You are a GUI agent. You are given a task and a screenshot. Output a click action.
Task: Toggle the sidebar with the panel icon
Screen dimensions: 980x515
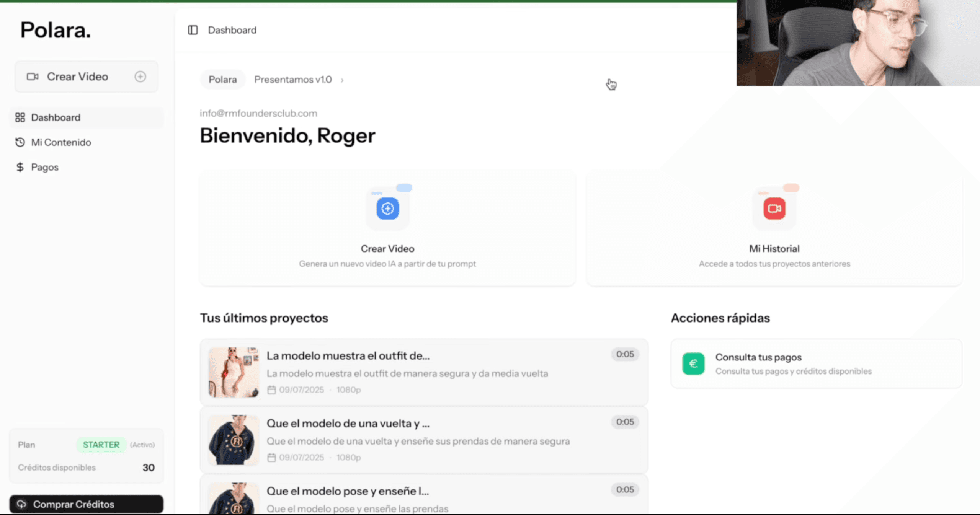pyautogui.click(x=193, y=30)
